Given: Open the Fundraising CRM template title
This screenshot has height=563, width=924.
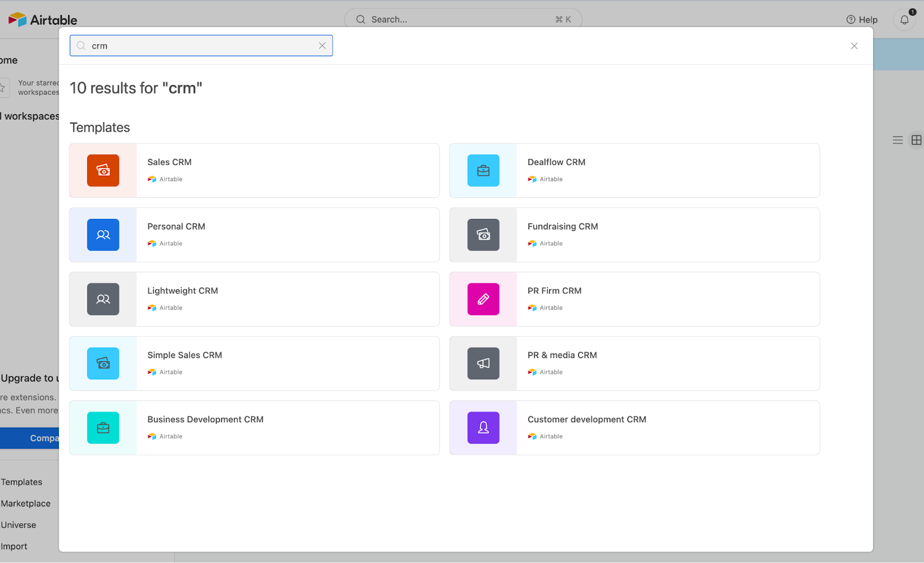Looking at the screenshot, I should coord(562,226).
